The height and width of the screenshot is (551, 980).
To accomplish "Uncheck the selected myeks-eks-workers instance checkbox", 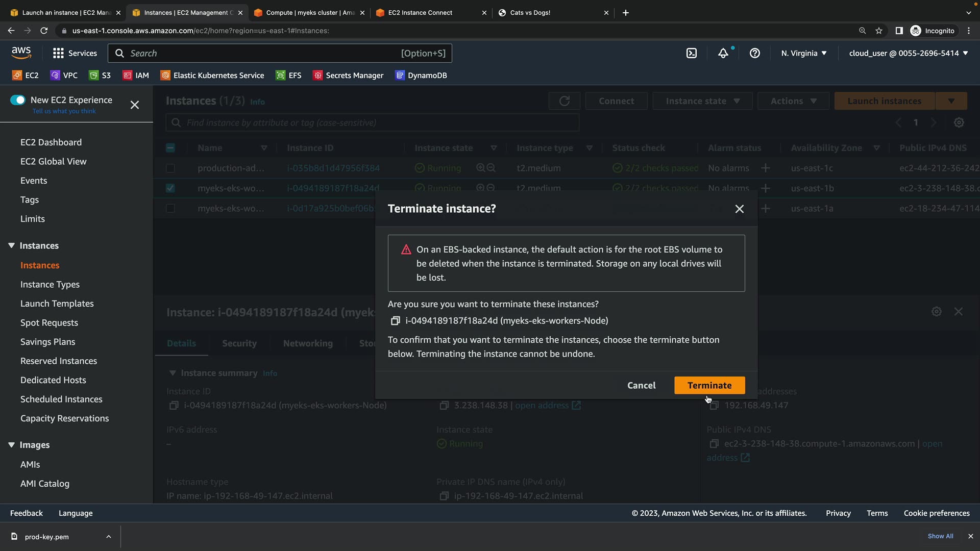I will 170,188.
